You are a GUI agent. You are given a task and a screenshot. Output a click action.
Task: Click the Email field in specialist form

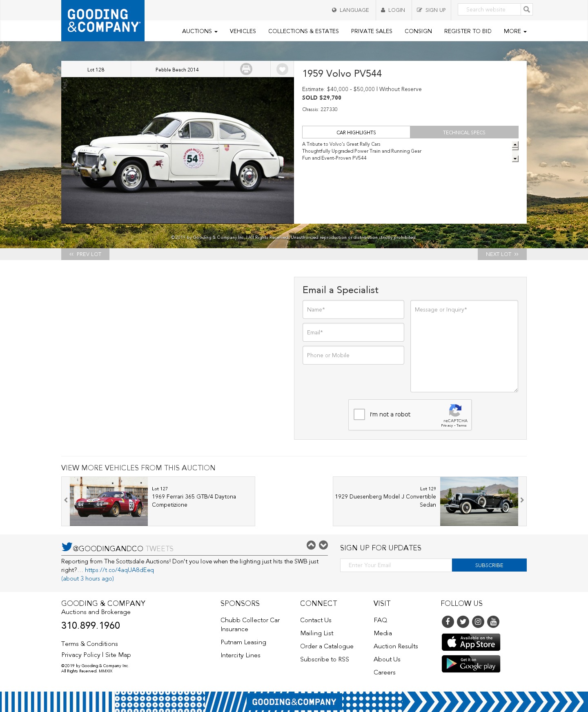[x=353, y=332]
